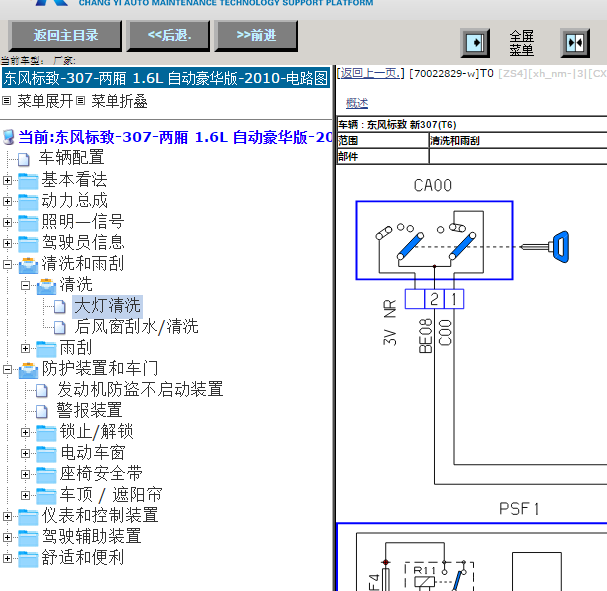Click the 舒适和便利 folder icon
The image size is (607, 591).
(28, 558)
